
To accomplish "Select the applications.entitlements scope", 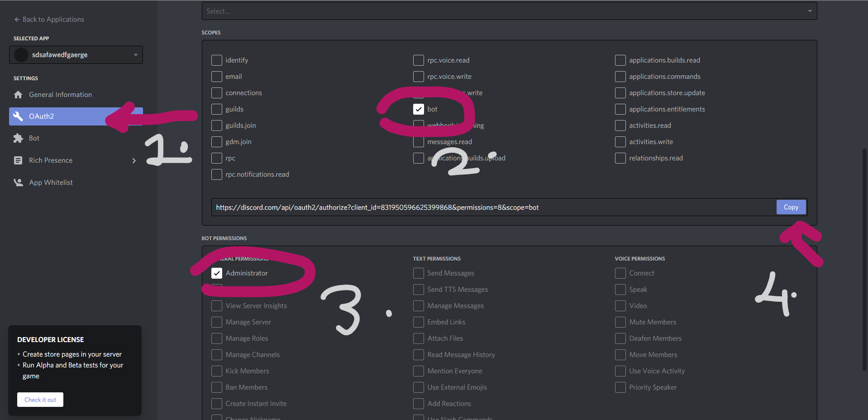I will (x=620, y=109).
